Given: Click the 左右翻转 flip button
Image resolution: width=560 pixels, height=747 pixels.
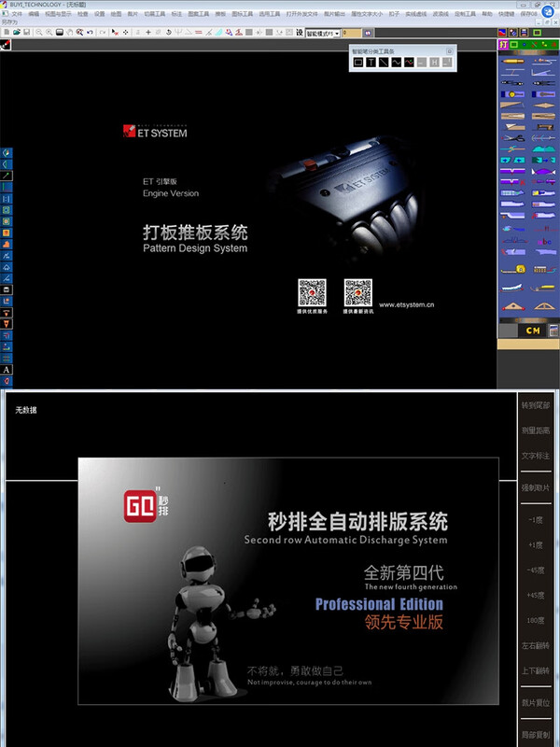Looking at the screenshot, I should [535, 645].
